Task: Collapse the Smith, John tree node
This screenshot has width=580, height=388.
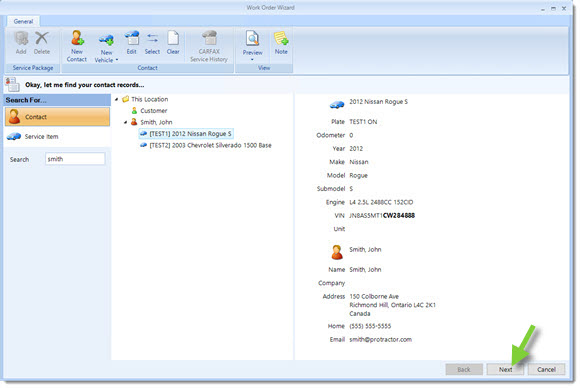Action: click(x=125, y=122)
